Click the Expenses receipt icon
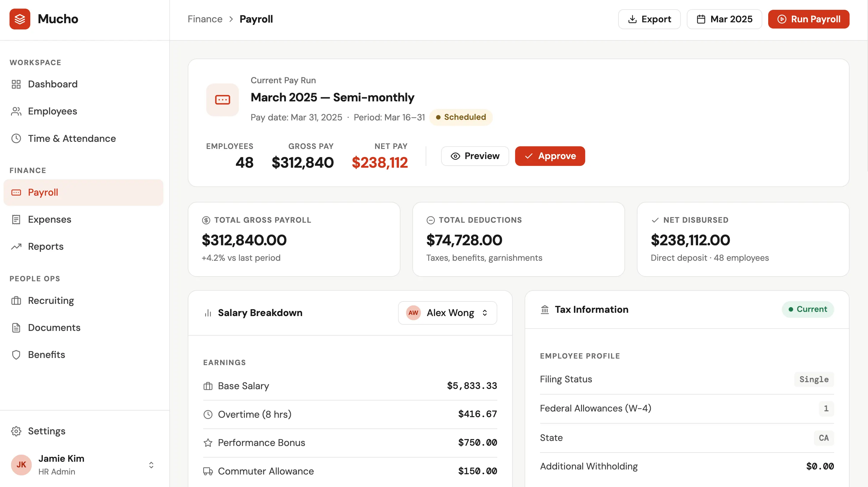 [16, 219]
